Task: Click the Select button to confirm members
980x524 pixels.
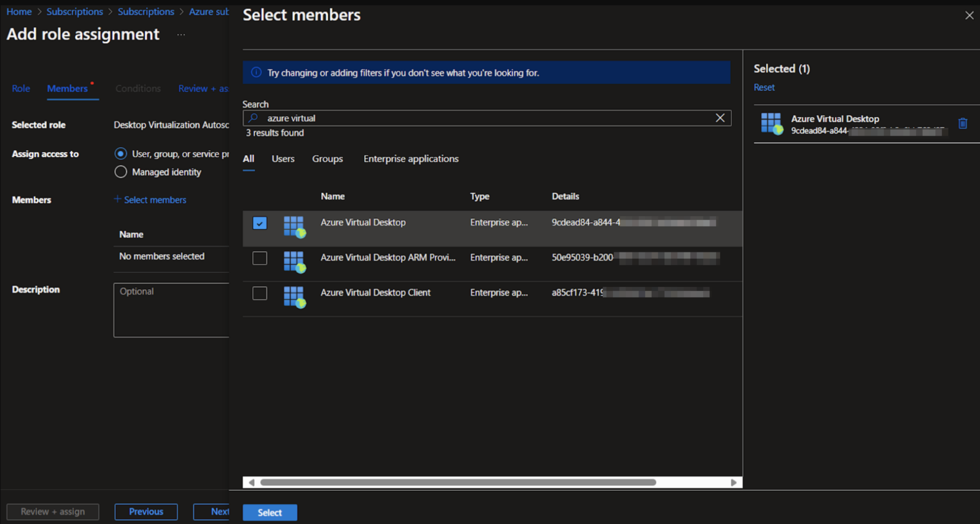Action: [269, 512]
